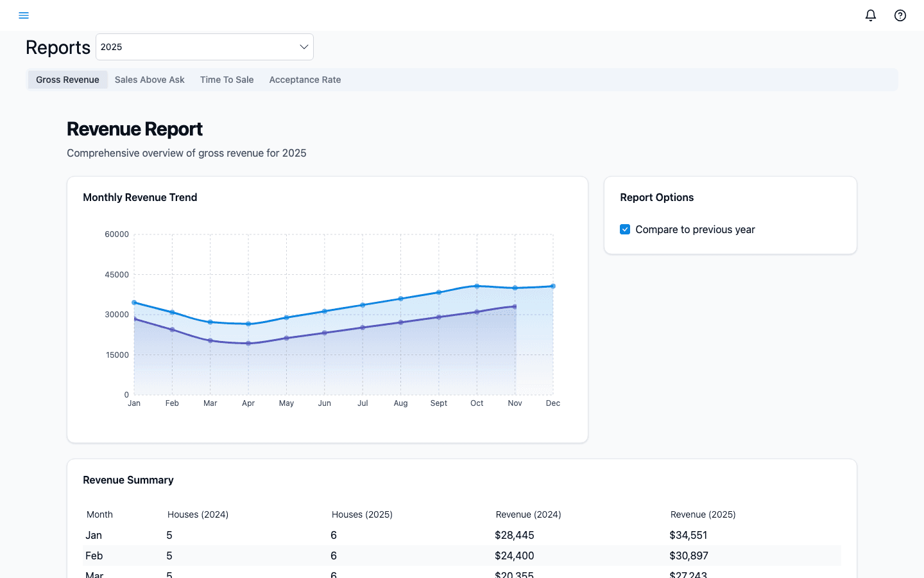Open the navigation hamburger menu
Image resolution: width=924 pixels, height=578 pixels.
[24, 15]
